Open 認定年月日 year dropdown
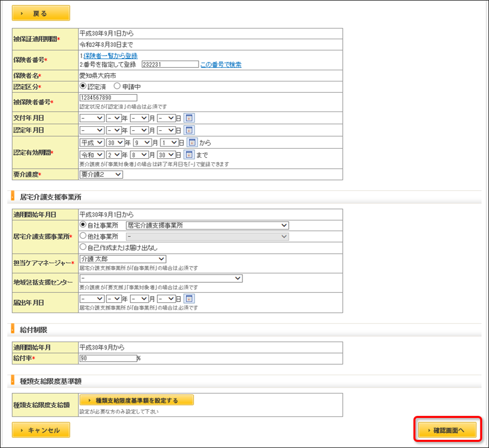Screen dimensions: 489x448 (x=114, y=130)
